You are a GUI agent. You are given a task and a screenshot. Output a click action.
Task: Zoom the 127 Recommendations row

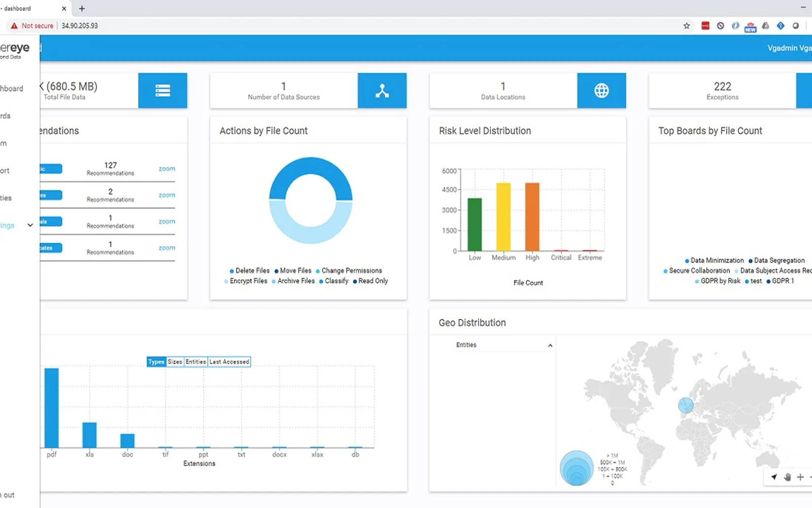click(x=167, y=169)
